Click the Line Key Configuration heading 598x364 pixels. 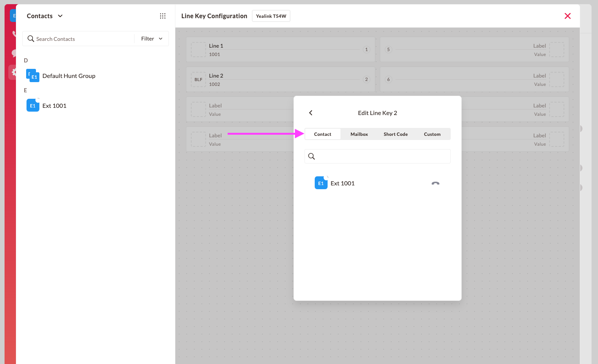(x=214, y=16)
